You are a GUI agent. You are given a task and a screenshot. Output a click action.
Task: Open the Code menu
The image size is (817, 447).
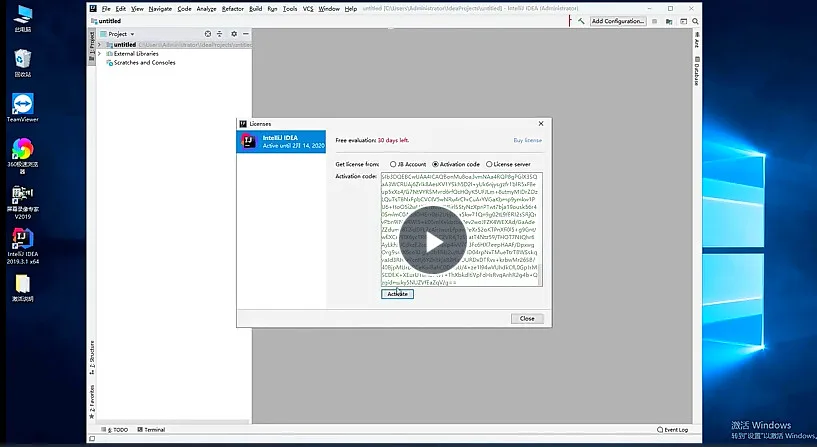pyautogui.click(x=184, y=9)
